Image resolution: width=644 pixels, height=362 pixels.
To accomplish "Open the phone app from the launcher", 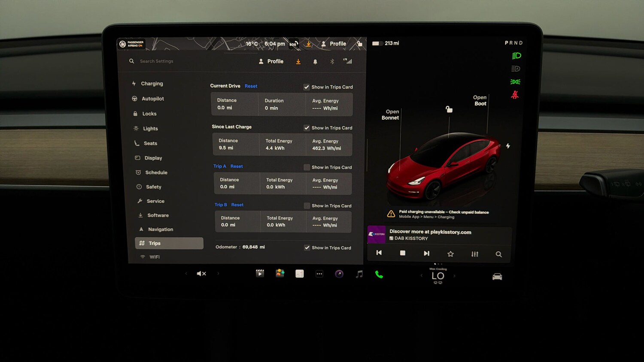I will [378, 273].
